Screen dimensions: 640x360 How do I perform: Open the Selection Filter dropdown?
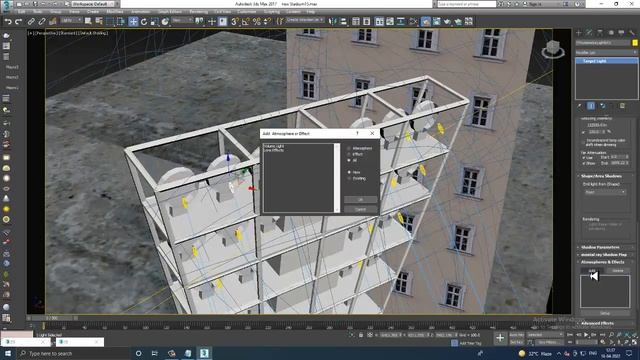[x=71, y=20]
